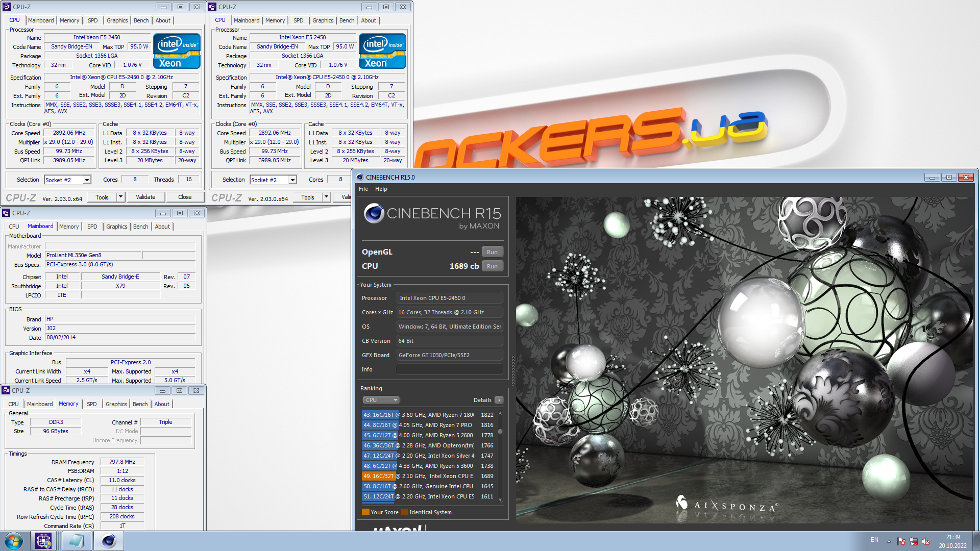The width and height of the screenshot is (980, 551).
Task: Click the Close button in CPU-Z
Action: [x=185, y=197]
